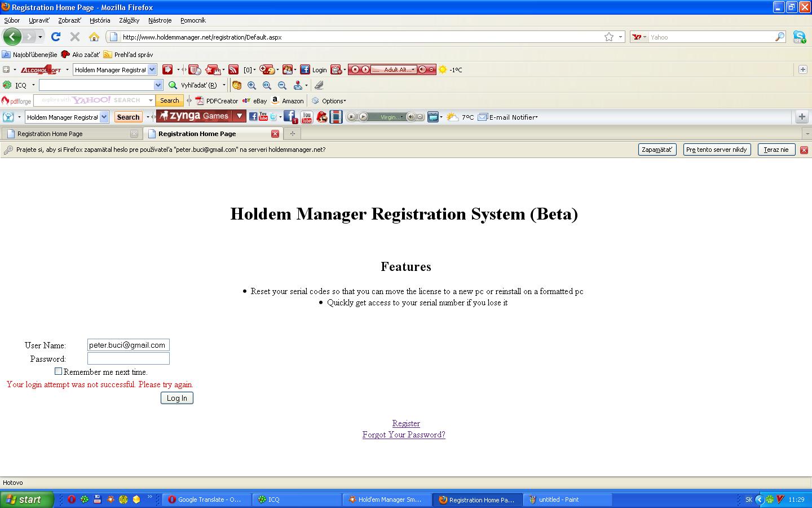The height and width of the screenshot is (508, 812).
Task: Go back using the green back arrow
Action: coord(12,37)
